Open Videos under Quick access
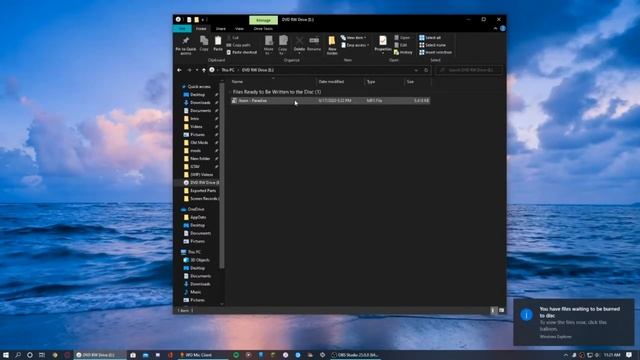 (196, 127)
